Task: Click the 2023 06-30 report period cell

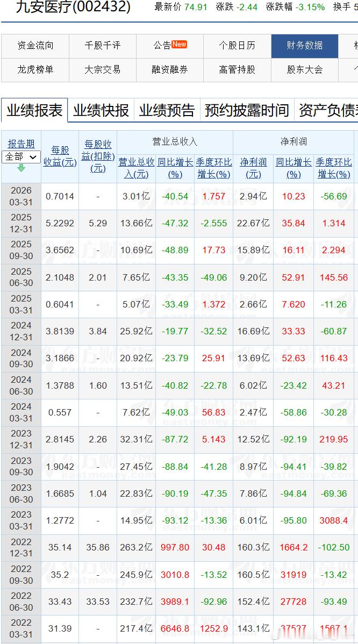Action: click(21, 493)
